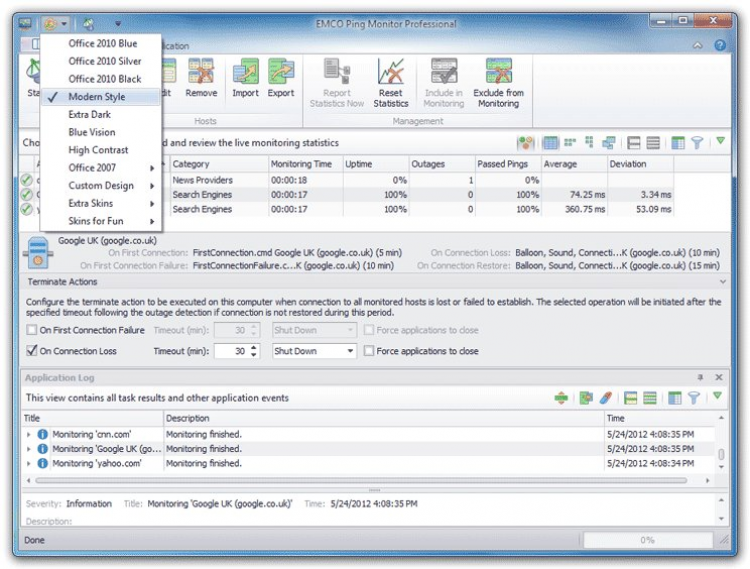Open the Shut Down dropdown for Connection Loss
Viewport: 750px width, 569px height.
pos(350,350)
